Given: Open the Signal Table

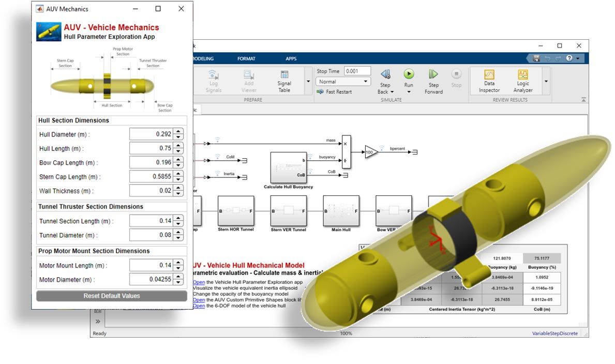Looking at the screenshot, I should (284, 75).
